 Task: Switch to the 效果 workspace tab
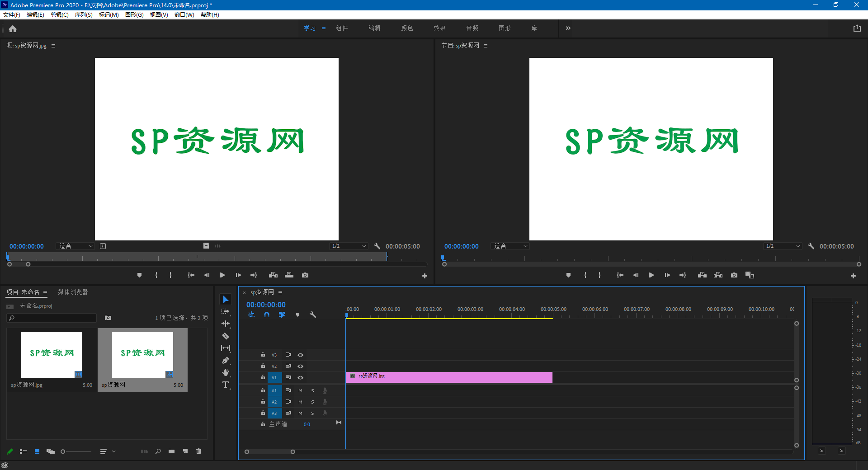click(439, 28)
